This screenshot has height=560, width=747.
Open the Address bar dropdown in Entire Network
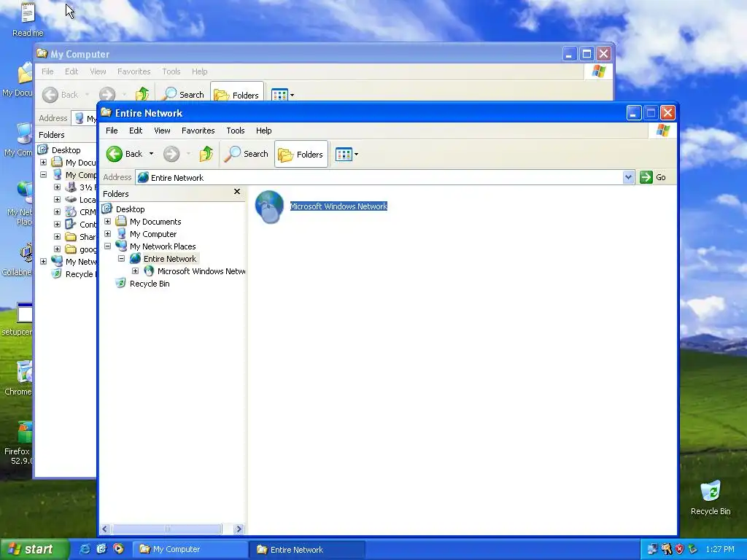tap(628, 177)
